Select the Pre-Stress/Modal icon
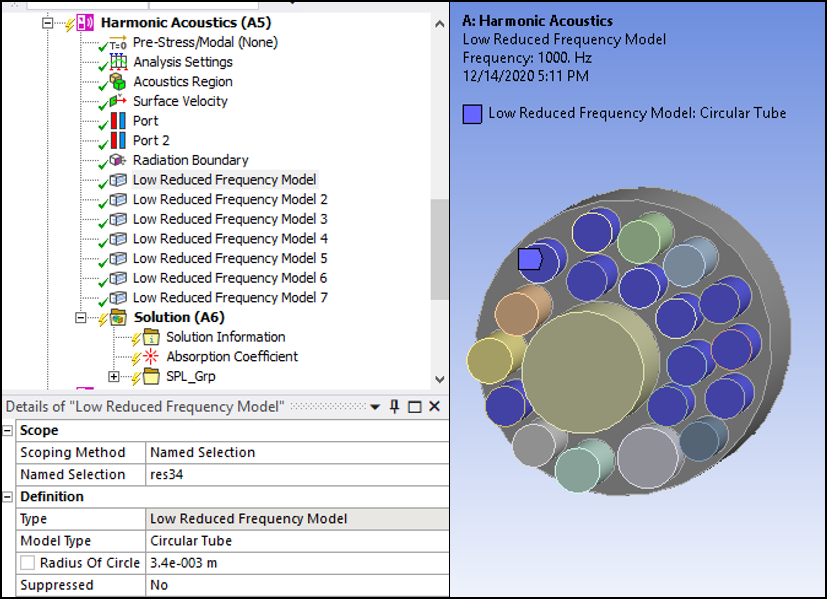 tap(119, 43)
